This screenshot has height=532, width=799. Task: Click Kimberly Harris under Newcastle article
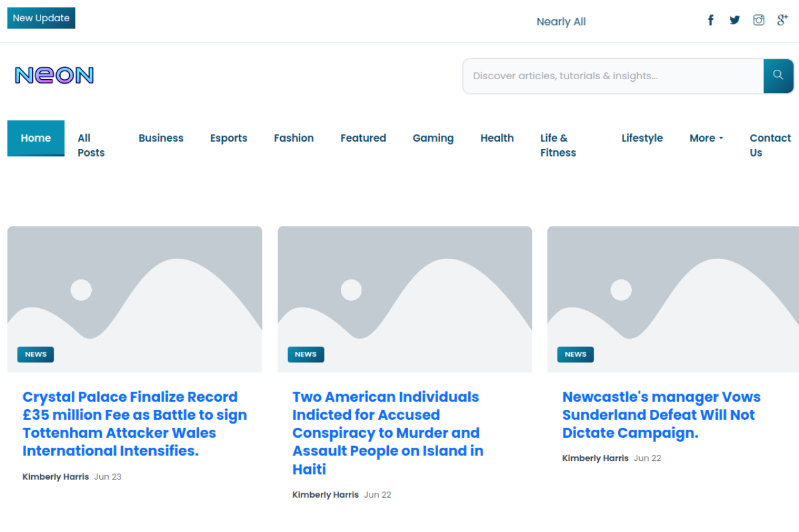[596, 458]
